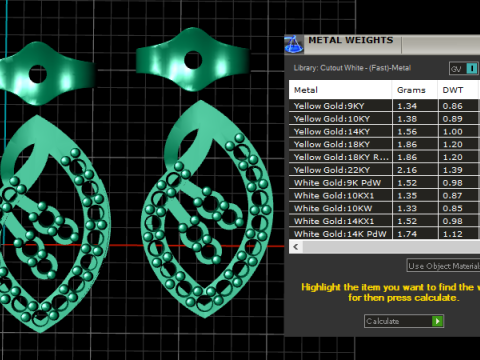Select the White Gold:14KX1 row
The width and height of the screenshot is (480, 360).
click(384, 221)
